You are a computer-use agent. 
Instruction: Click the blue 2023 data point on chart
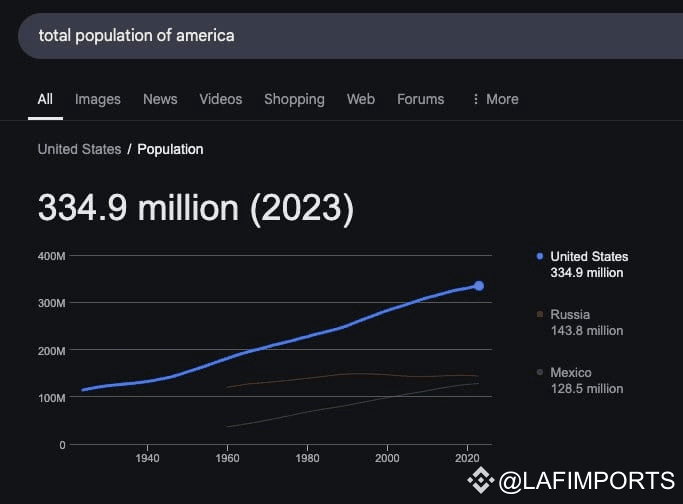(x=479, y=286)
